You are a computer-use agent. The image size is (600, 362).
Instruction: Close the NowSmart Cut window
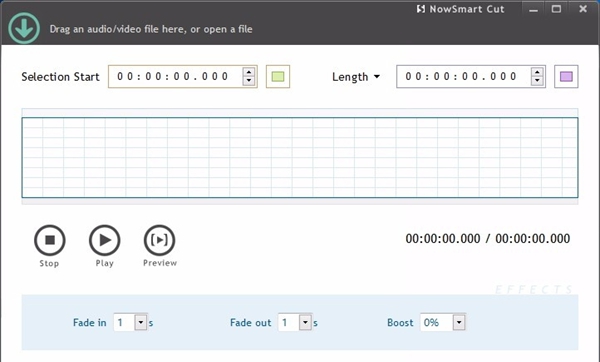point(583,9)
